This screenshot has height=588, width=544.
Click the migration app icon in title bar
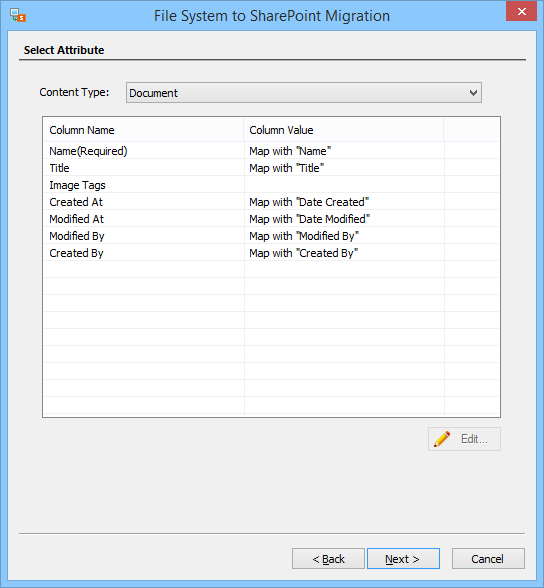18,15
